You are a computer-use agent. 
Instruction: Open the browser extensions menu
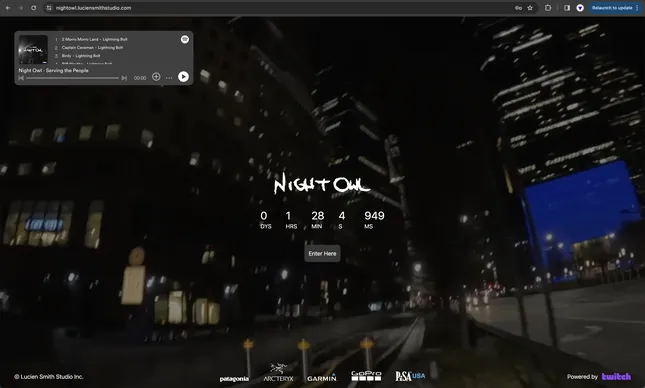[x=548, y=8]
